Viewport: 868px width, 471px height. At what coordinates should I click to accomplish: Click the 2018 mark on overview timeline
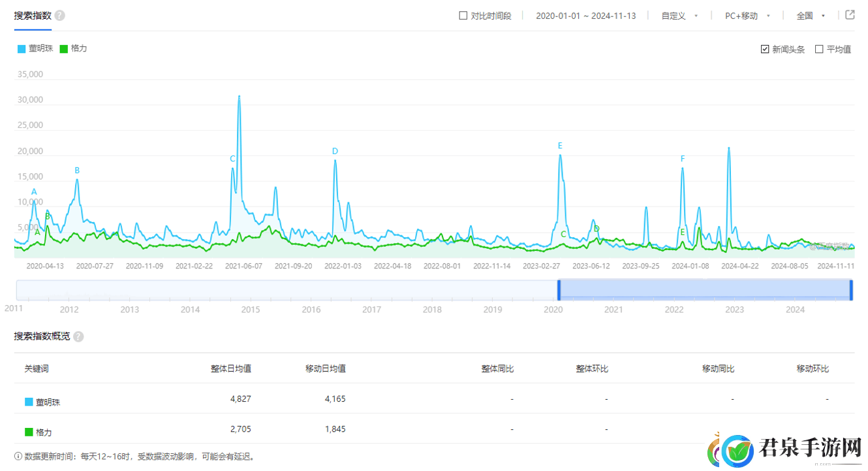pos(432,310)
